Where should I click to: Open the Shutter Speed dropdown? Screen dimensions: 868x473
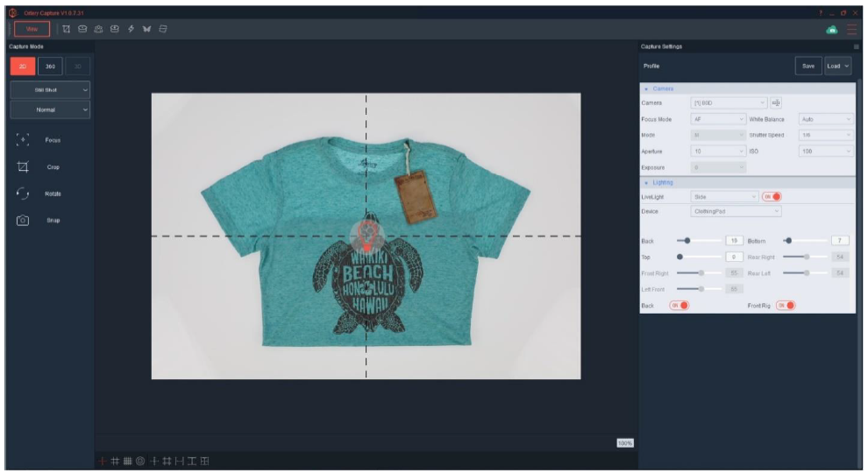(x=825, y=135)
